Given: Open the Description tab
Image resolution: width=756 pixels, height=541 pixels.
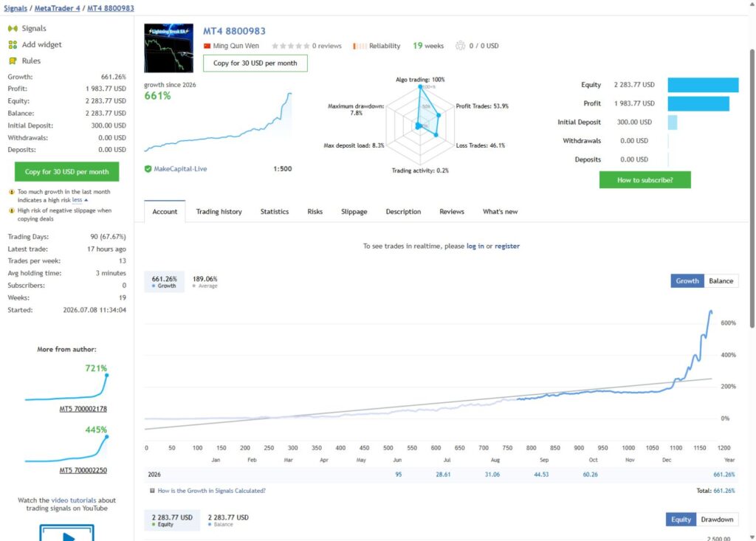Looking at the screenshot, I should (403, 212).
